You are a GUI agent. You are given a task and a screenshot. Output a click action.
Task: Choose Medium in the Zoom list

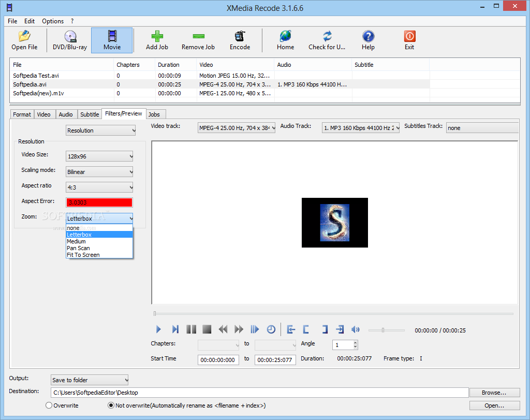pos(99,241)
